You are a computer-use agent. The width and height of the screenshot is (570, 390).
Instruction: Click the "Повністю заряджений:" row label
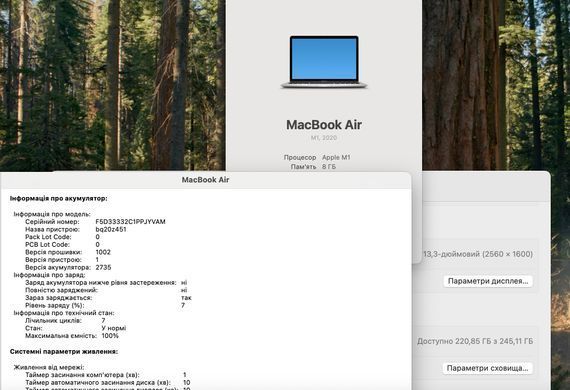pyautogui.click(x=61, y=290)
